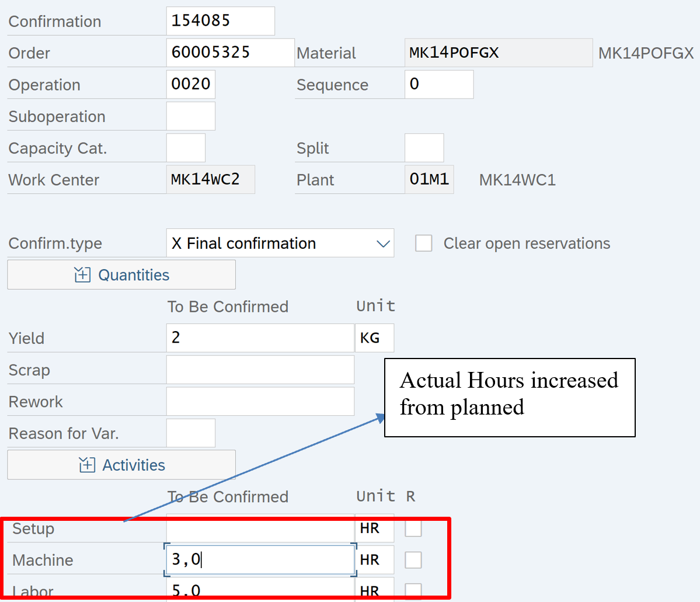Click the Rework quantity field

coord(260,402)
